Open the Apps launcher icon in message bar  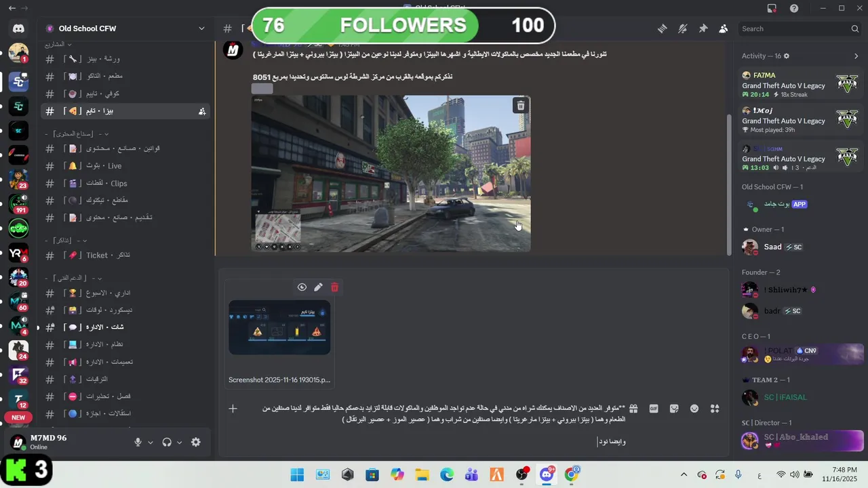click(x=715, y=409)
